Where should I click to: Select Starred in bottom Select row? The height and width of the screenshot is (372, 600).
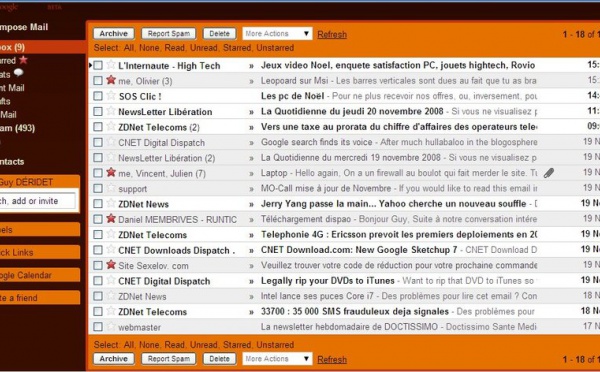coord(237,344)
